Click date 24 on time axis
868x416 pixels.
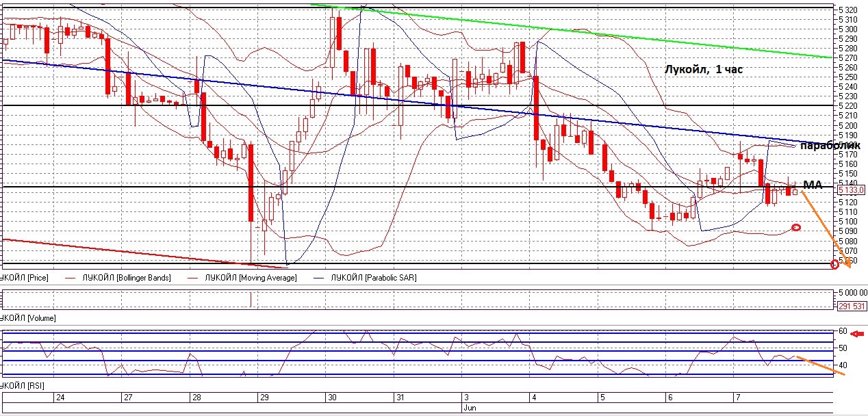click(x=60, y=397)
